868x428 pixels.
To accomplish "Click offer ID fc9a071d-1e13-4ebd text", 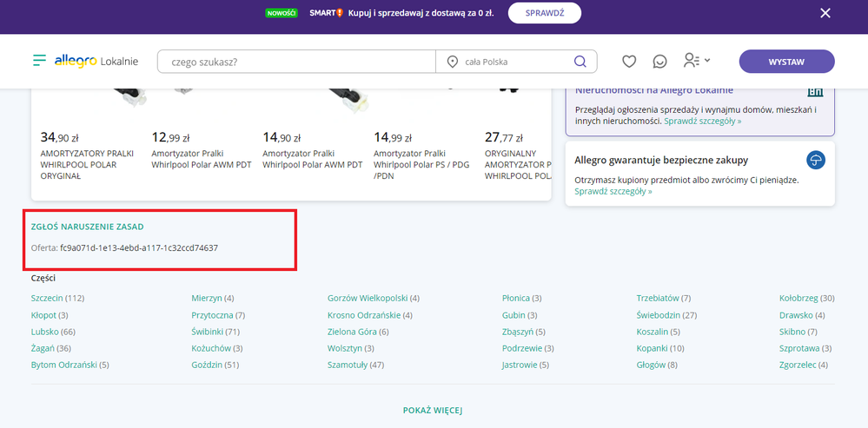I will coord(138,248).
